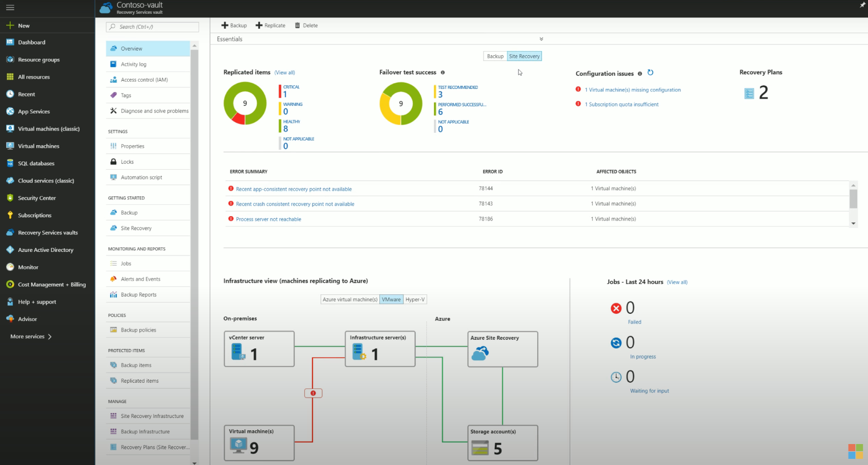Image resolution: width=868 pixels, height=465 pixels.
Task: Open Dashboard icon in left nav
Action: coord(10,42)
